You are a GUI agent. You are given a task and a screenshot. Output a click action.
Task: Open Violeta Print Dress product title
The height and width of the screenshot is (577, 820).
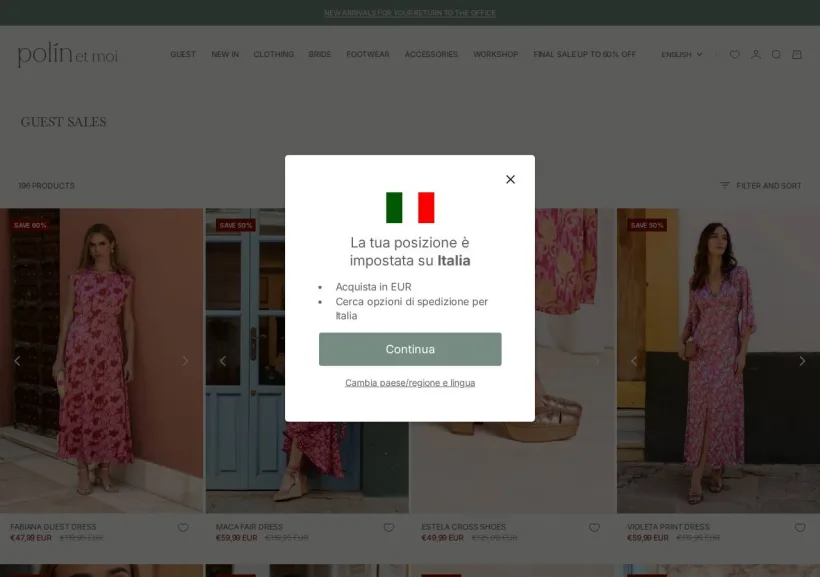tap(668, 527)
